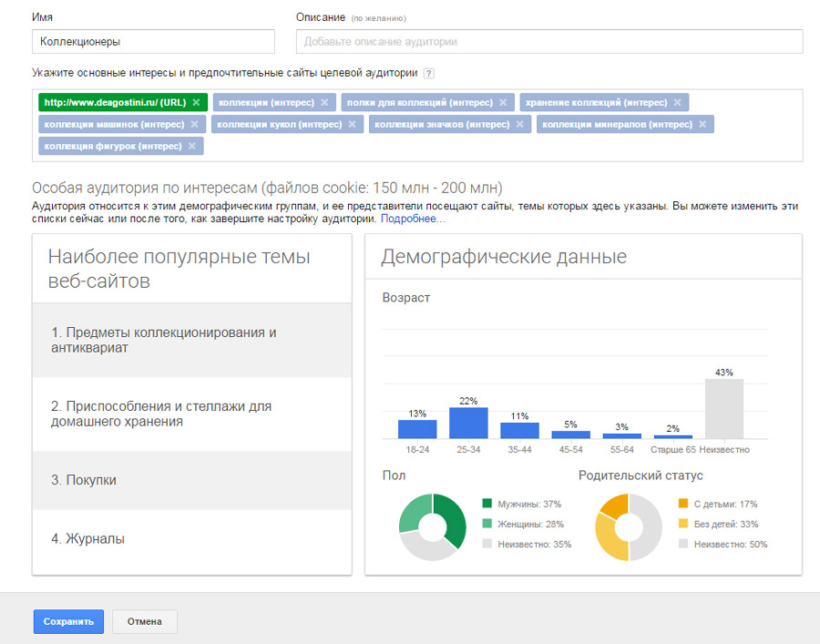Click the audience description input field
The image size is (820, 644).
(x=547, y=41)
